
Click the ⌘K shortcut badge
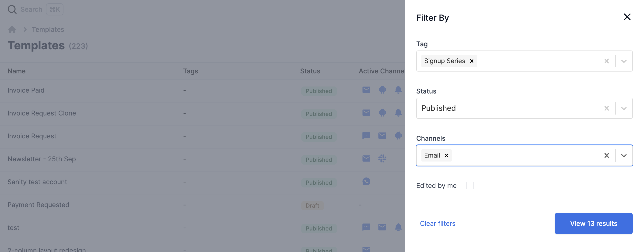point(55,10)
